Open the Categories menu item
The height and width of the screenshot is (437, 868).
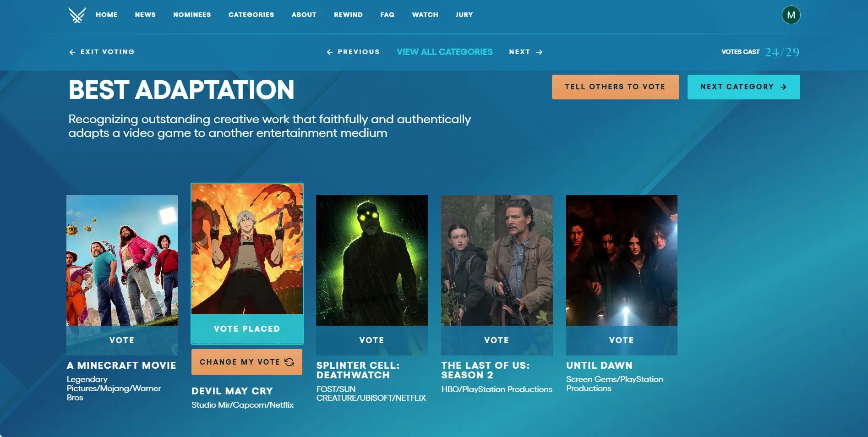[251, 15]
